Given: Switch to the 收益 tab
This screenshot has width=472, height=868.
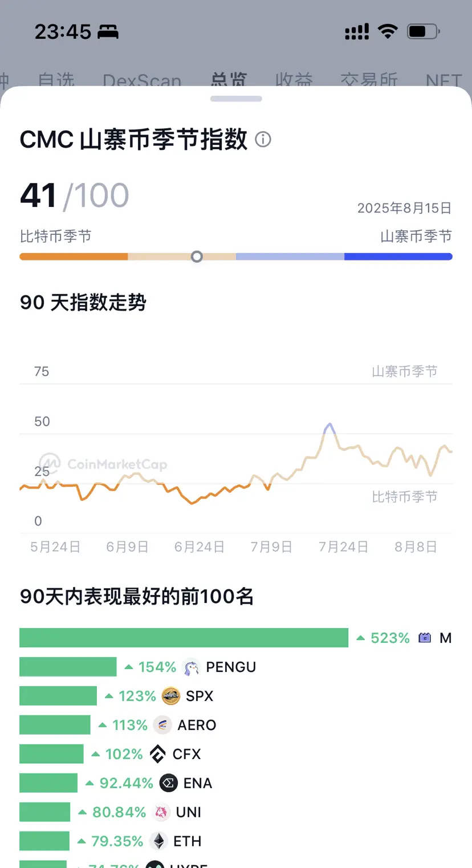Looking at the screenshot, I should point(294,81).
